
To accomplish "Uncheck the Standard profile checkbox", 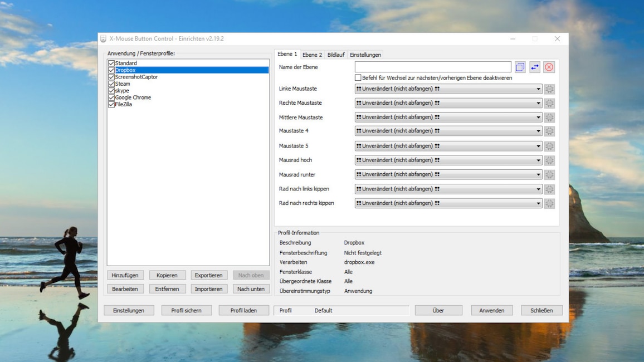I will pos(111,63).
